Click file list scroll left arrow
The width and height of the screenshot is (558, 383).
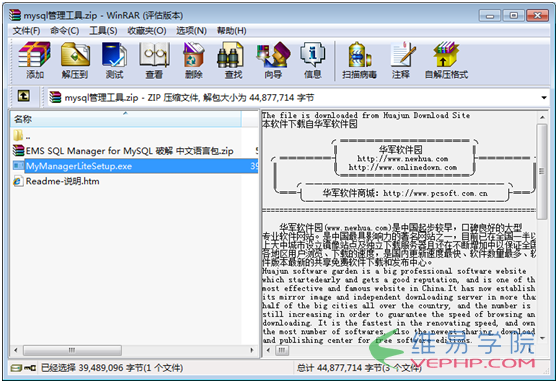(16, 350)
